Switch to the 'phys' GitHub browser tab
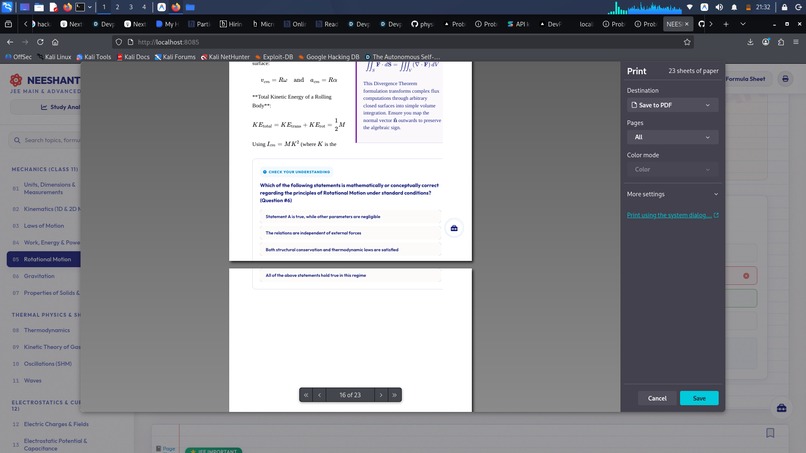The image size is (806, 453). pos(423,24)
